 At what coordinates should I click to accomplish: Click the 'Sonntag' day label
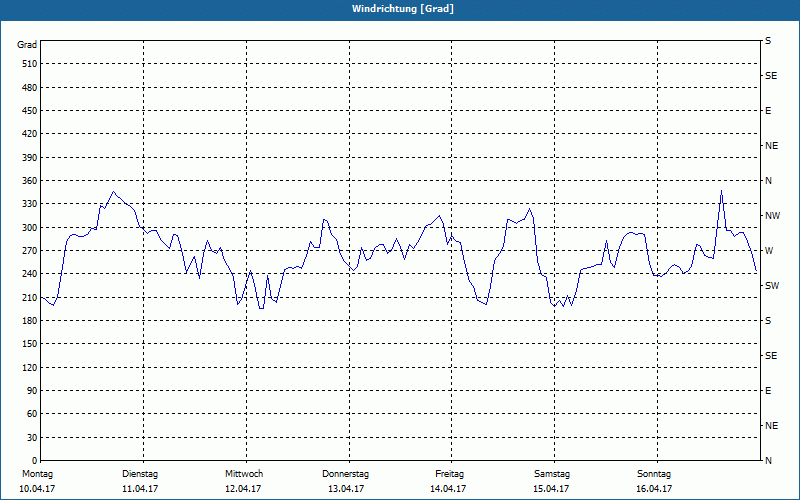tap(654, 474)
